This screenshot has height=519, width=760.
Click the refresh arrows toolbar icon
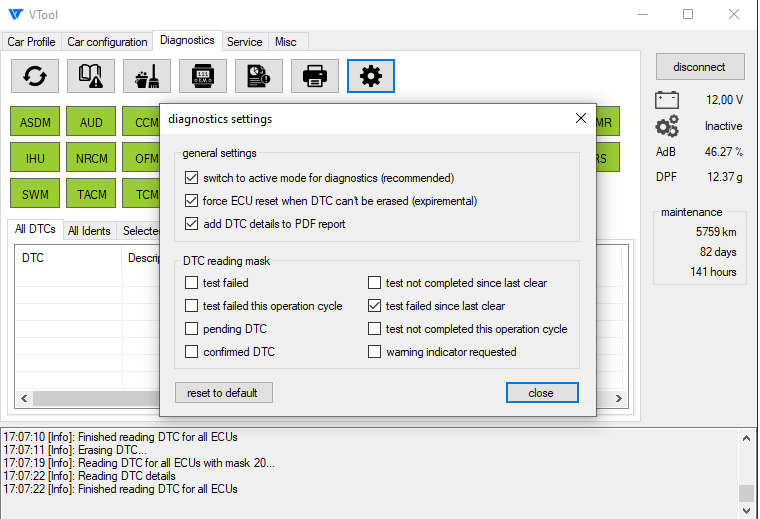click(35, 76)
